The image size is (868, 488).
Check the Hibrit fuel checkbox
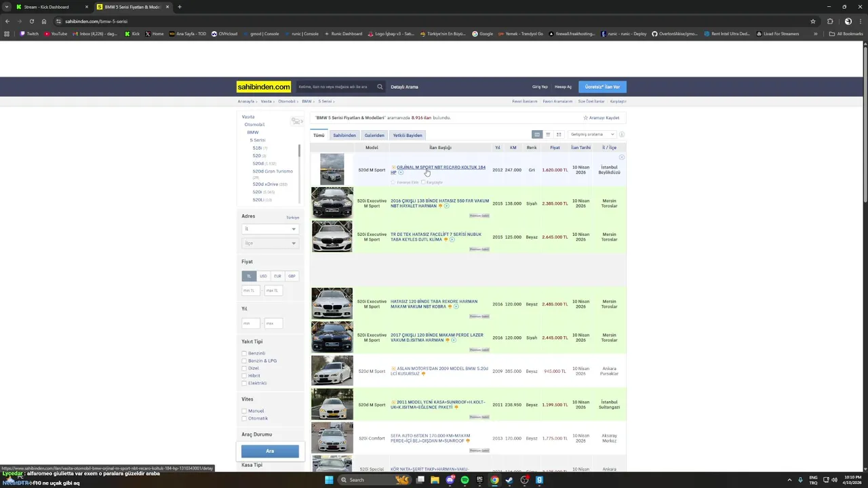pos(244,375)
